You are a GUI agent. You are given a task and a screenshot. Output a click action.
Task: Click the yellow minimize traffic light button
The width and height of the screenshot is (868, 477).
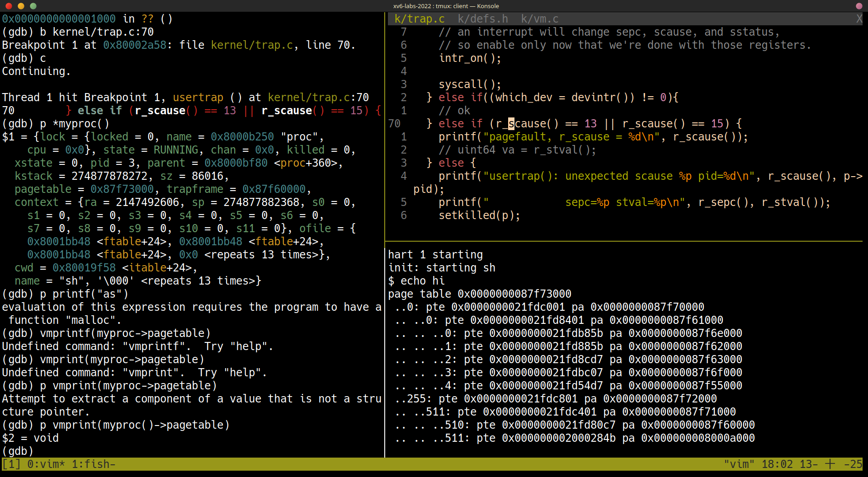pos(20,6)
